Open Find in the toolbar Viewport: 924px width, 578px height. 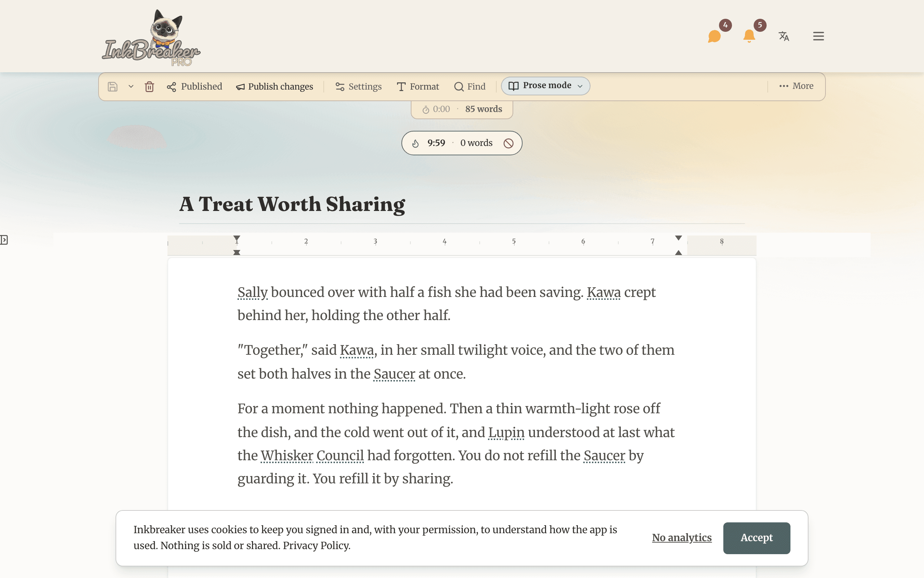[470, 87]
